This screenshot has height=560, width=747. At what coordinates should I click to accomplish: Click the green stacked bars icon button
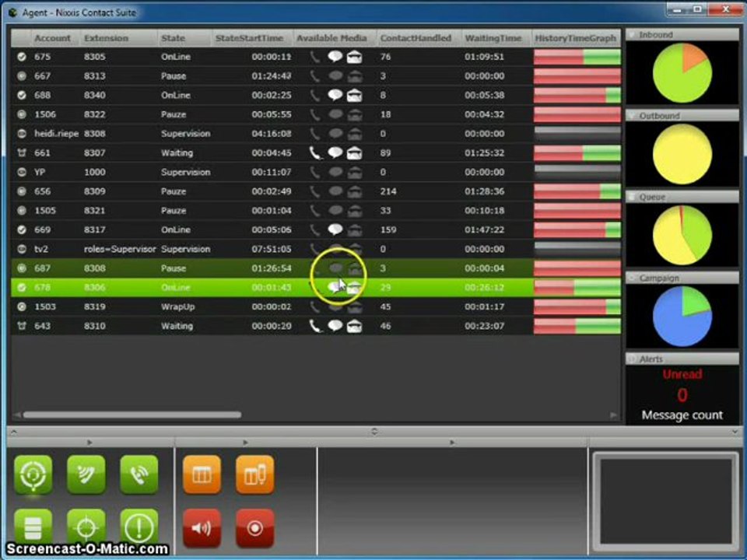[33, 527]
